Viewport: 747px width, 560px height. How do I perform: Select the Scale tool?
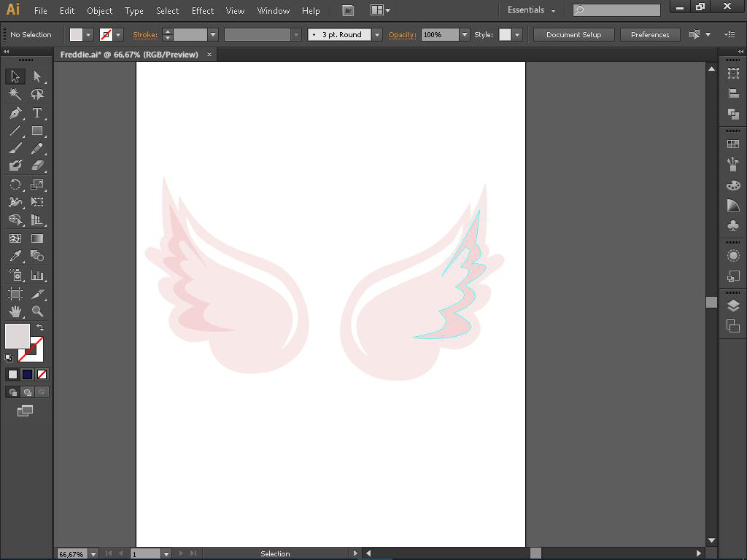[37, 184]
